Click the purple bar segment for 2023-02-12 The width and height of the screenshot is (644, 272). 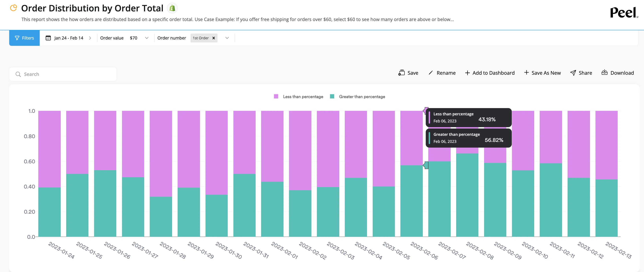[579, 144]
